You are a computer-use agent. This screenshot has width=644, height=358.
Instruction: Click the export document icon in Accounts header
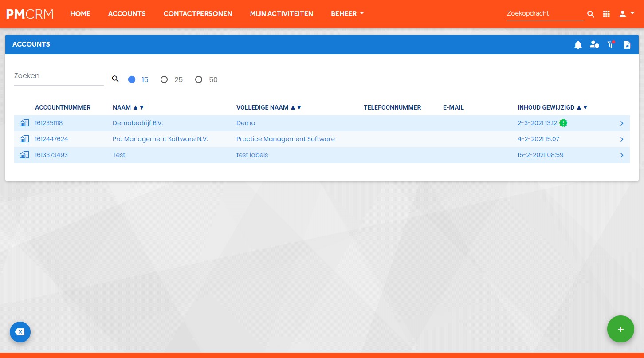pos(627,45)
